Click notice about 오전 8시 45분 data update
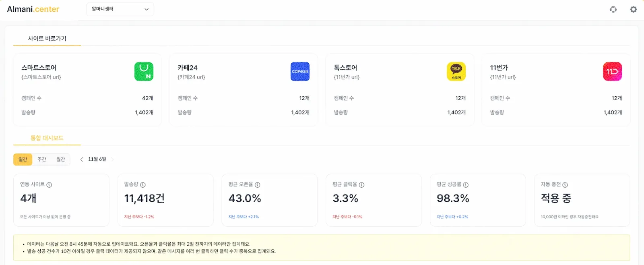The height and width of the screenshot is (265, 644). (x=138, y=244)
